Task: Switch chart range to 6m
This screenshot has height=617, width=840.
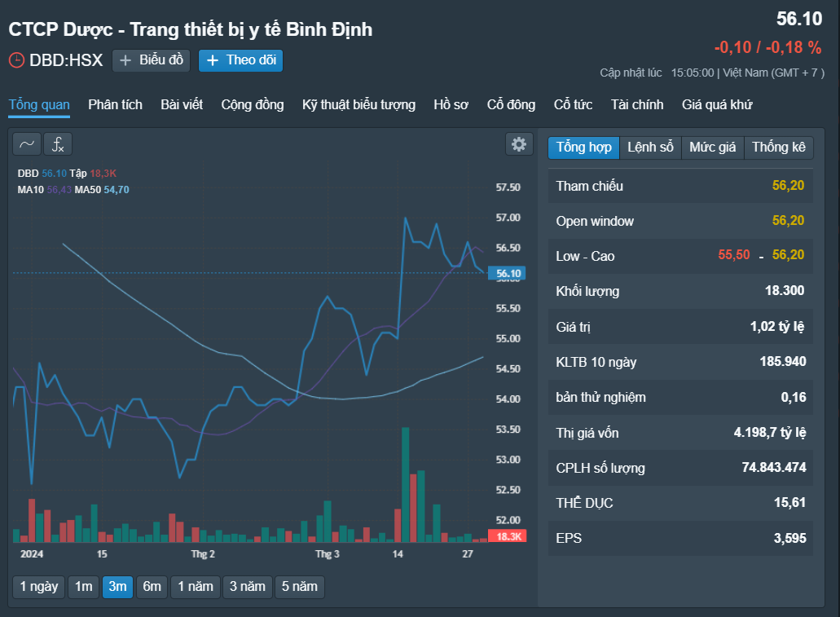Action: click(152, 587)
